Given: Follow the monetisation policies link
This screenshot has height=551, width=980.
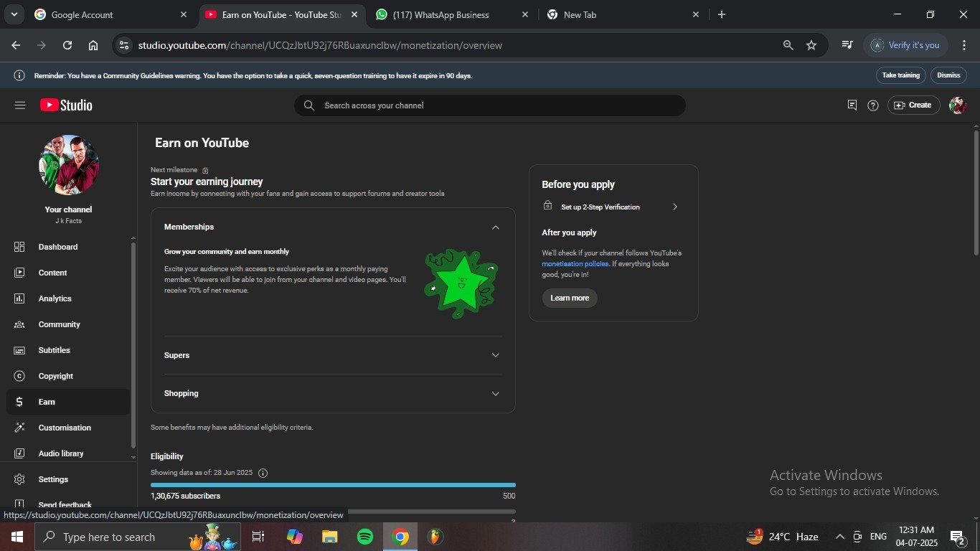Looking at the screenshot, I should click(x=575, y=264).
